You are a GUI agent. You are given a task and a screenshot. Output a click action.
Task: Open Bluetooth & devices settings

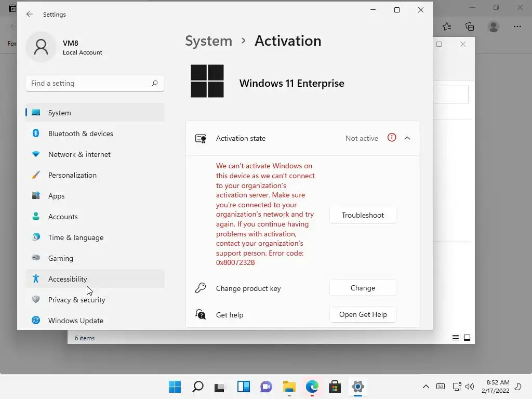point(95,134)
